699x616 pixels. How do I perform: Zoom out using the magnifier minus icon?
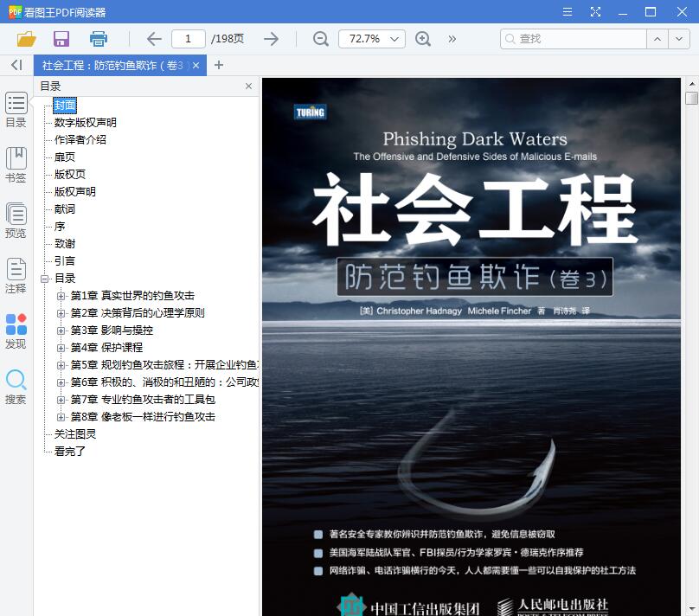click(320, 39)
